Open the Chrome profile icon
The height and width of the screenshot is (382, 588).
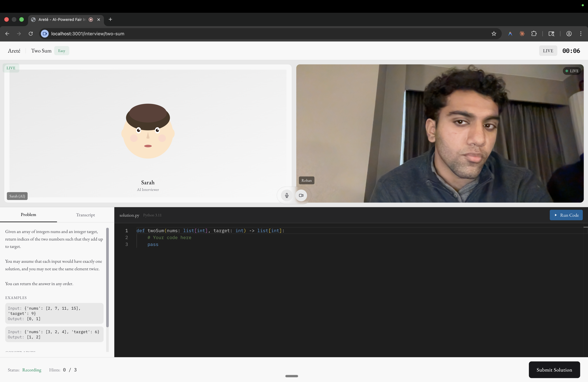[x=569, y=34]
